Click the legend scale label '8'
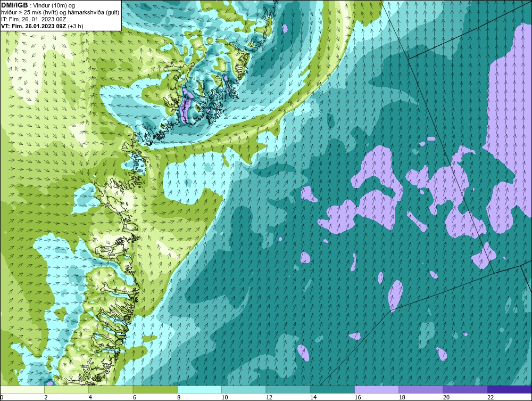Screen dimensions: 532x401 pyautogui.click(x=179, y=398)
